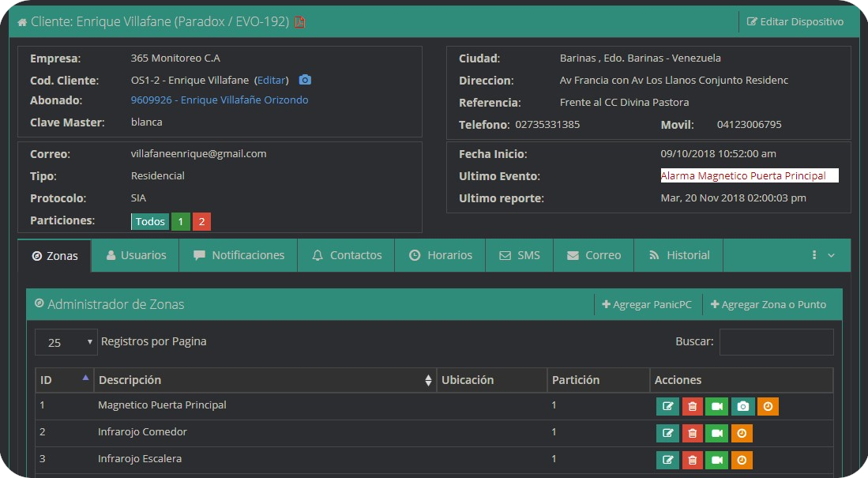Open the records per page dropdown
Screen dimensions: 868x478
(66, 342)
